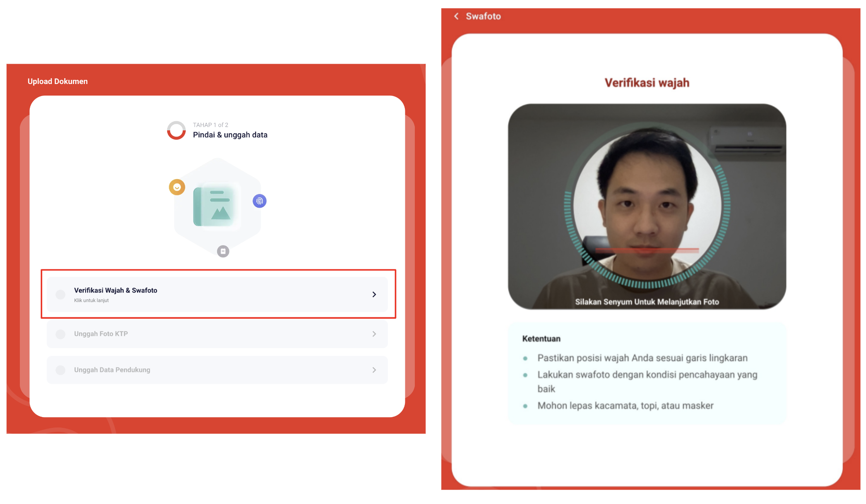Click the red progress ring for Tahap 1
Viewport: 866px width, 504px height.
(x=176, y=130)
